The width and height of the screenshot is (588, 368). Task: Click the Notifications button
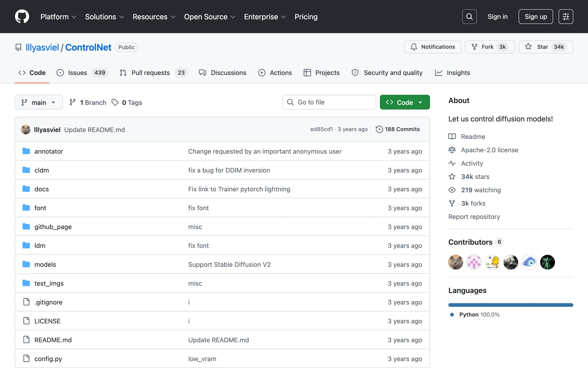point(433,47)
